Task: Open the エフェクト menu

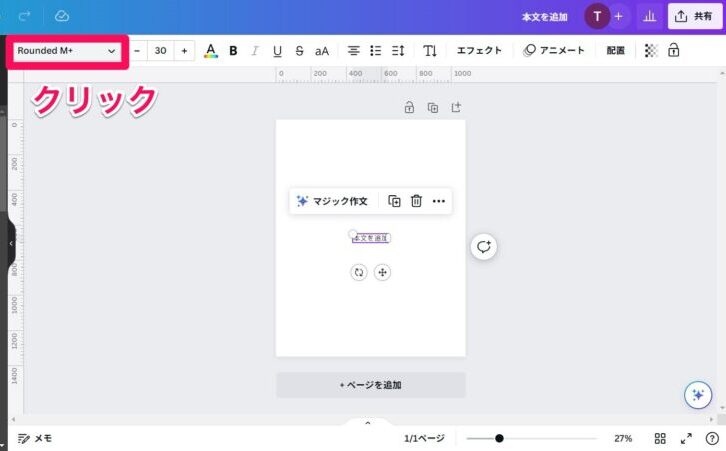Action: click(479, 50)
